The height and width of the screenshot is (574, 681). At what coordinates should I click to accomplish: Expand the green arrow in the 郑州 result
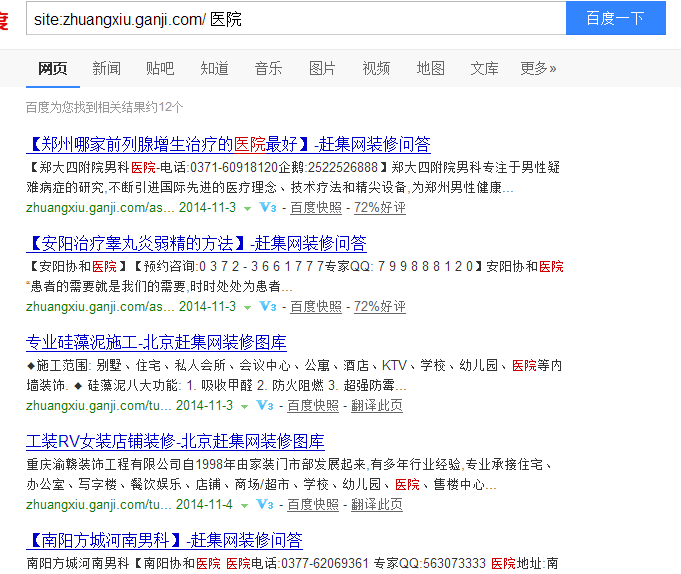click(x=247, y=209)
